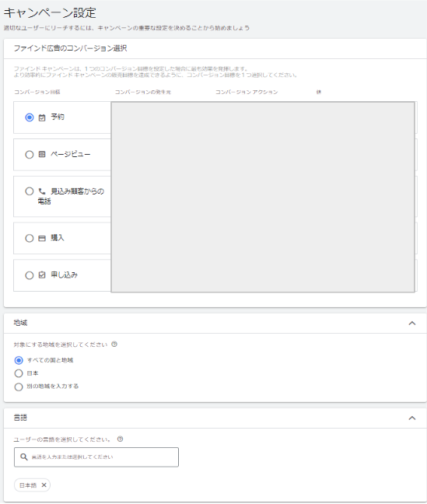
Task: Click the help icon next to ユーザーの言語
Action: tap(120, 439)
